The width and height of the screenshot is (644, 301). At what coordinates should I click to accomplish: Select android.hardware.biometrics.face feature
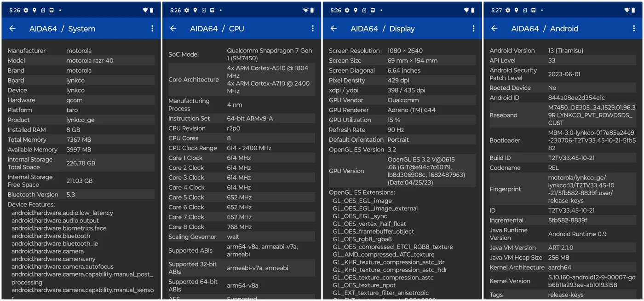(x=59, y=228)
